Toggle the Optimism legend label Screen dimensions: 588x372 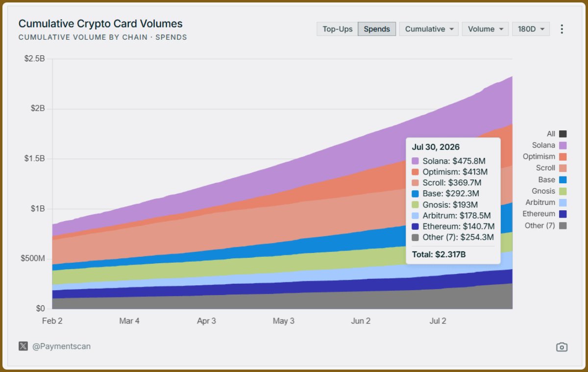tap(539, 157)
